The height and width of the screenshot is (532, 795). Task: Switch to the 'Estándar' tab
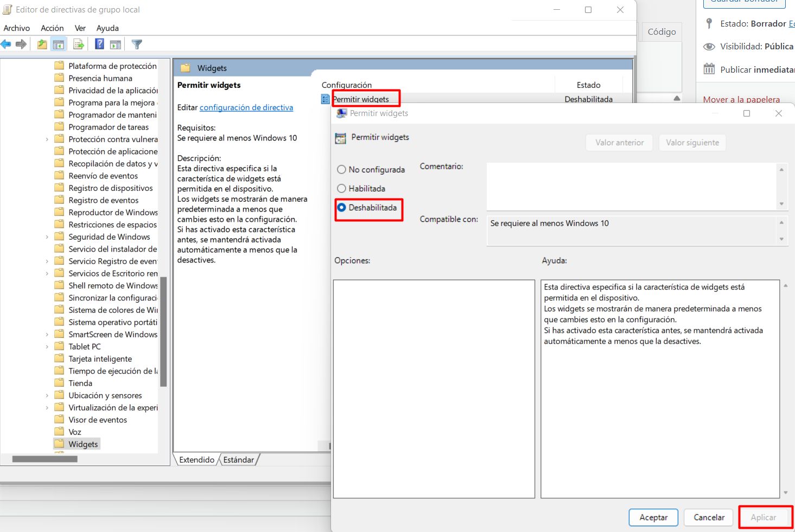click(x=238, y=460)
